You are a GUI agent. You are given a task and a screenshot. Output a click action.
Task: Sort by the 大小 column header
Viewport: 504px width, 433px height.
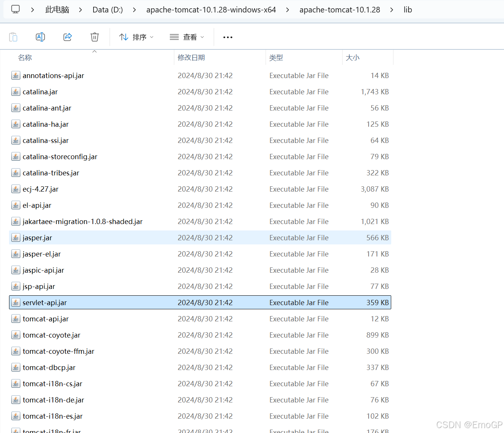353,57
